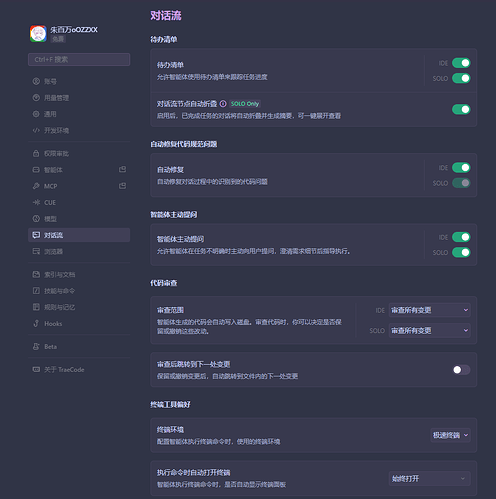Toggle the IDE switch for 待办清单
The width and height of the screenshot is (496, 499).
click(461, 63)
